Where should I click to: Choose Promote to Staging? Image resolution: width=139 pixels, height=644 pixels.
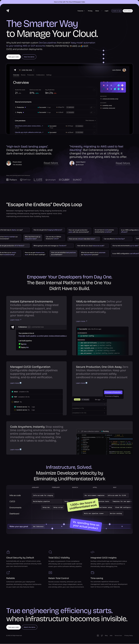(x=112, y=396)
